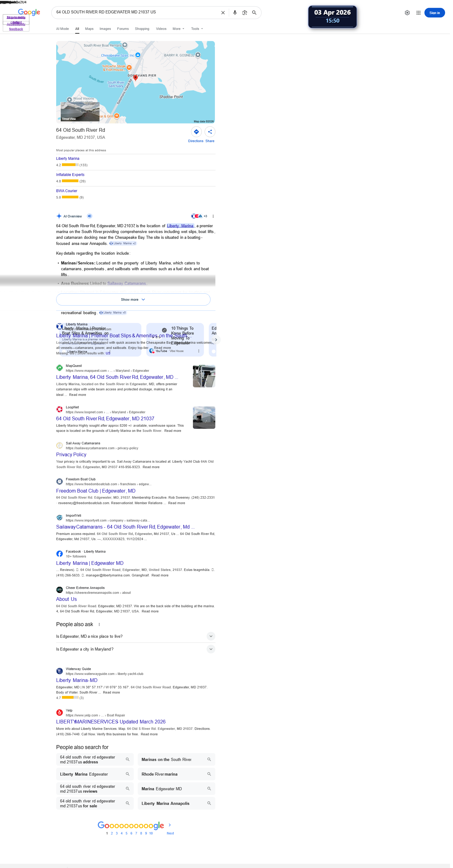Switch to the Shopping tab
Viewport: 453px width, 868px height.
coord(142,29)
